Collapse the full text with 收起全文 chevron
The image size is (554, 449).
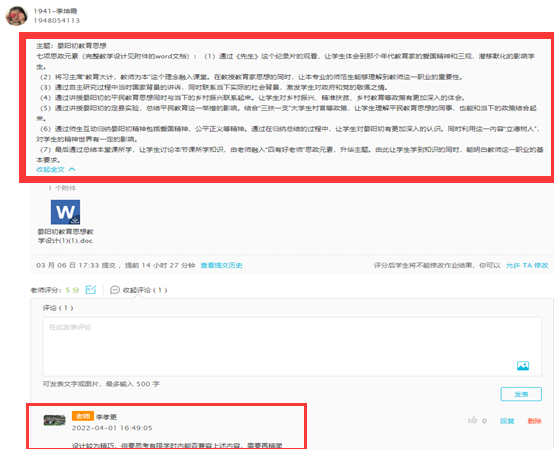(x=56, y=169)
